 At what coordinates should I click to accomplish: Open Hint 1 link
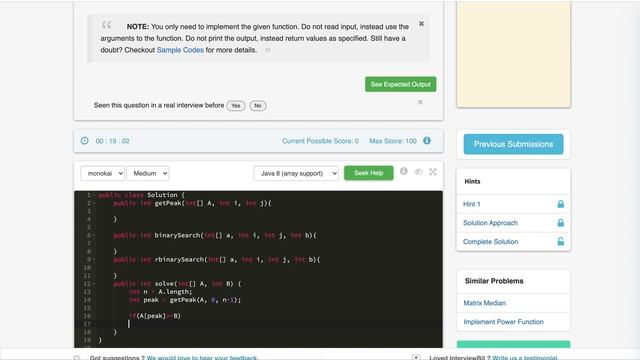[471, 204]
